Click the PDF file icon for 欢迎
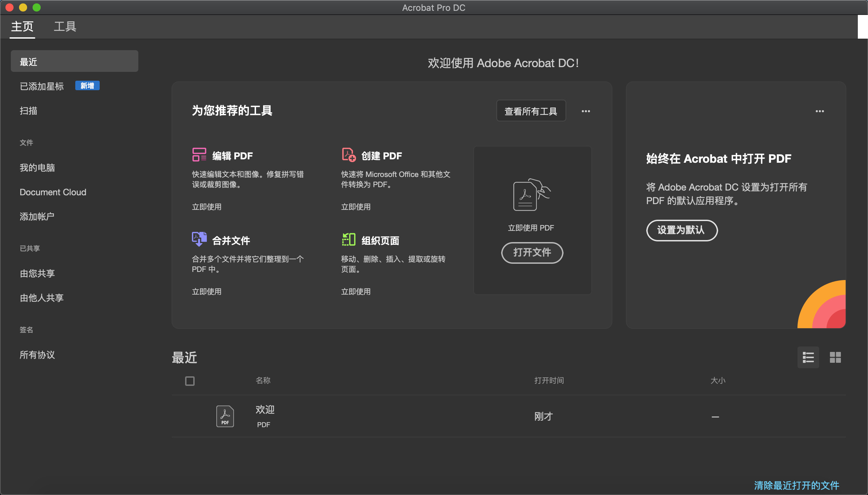 [x=225, y=416]
